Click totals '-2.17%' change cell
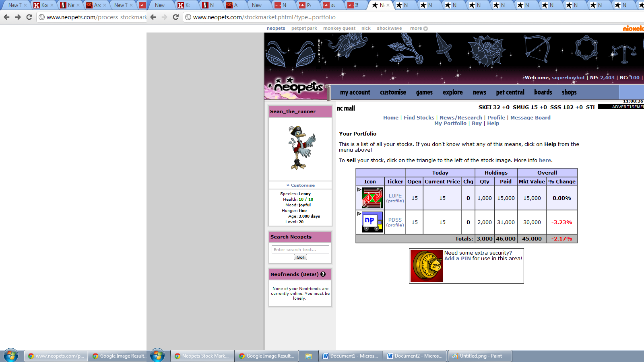Screen dimensions: 644x362 [x=562, y=239]
